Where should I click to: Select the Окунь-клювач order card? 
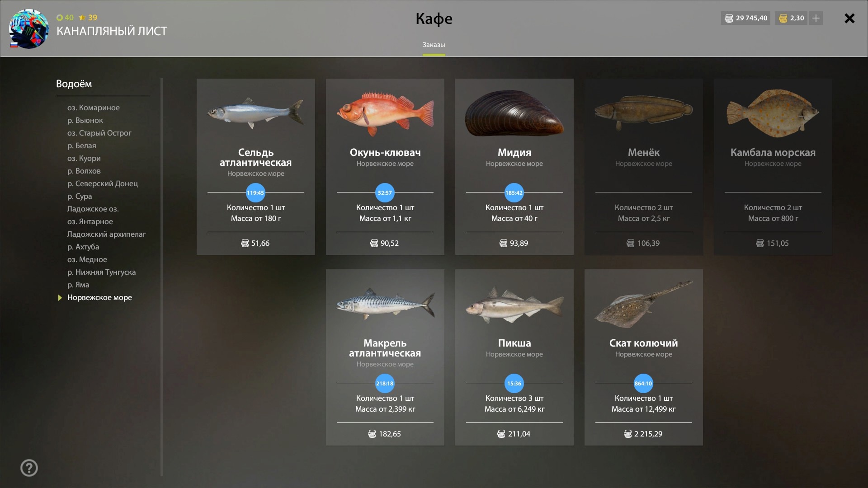pyautogui.click(x=385, y=167)
